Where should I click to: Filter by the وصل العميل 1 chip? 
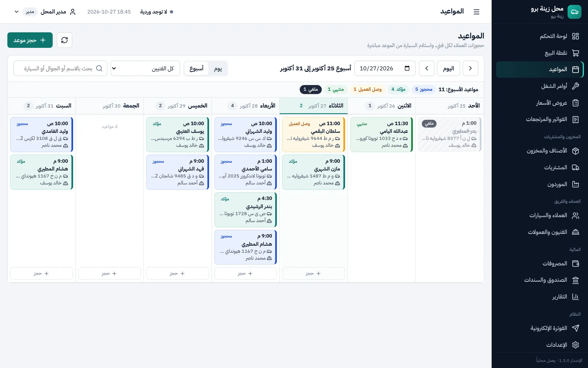367,89
